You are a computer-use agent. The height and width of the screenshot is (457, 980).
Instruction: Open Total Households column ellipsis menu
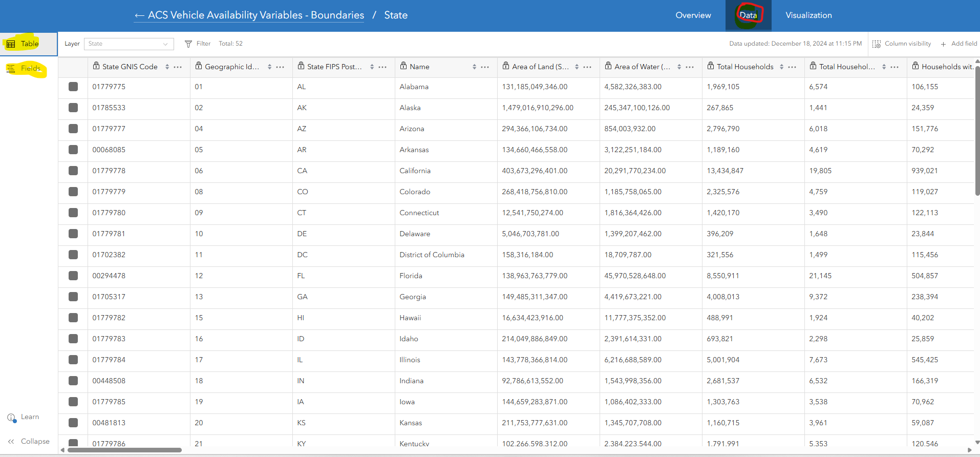792,67
